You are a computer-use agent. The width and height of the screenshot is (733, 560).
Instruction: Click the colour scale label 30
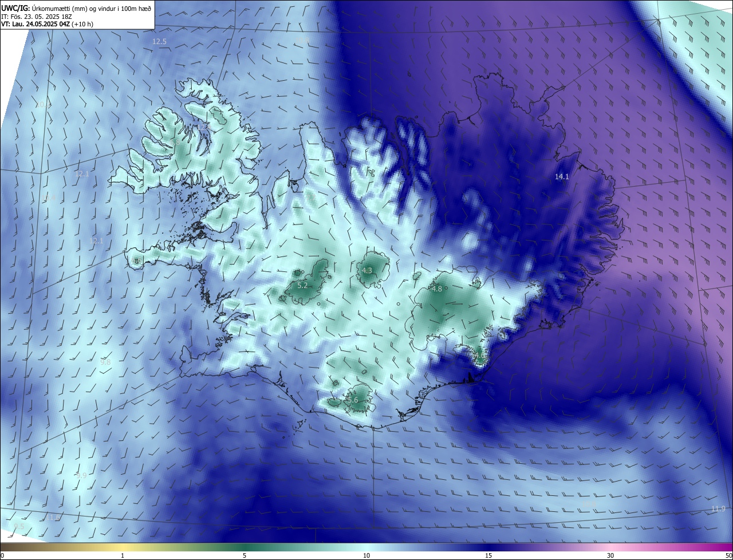coord(610,555)
